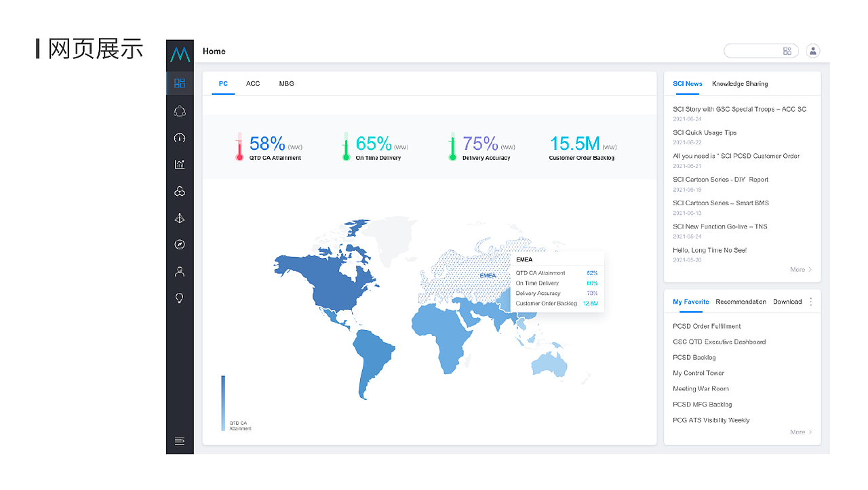This screenshot has height=490, width=868.
Task: Open PCG ATS Visibility Weekly favorite
Action: click(x=711, y=420)
